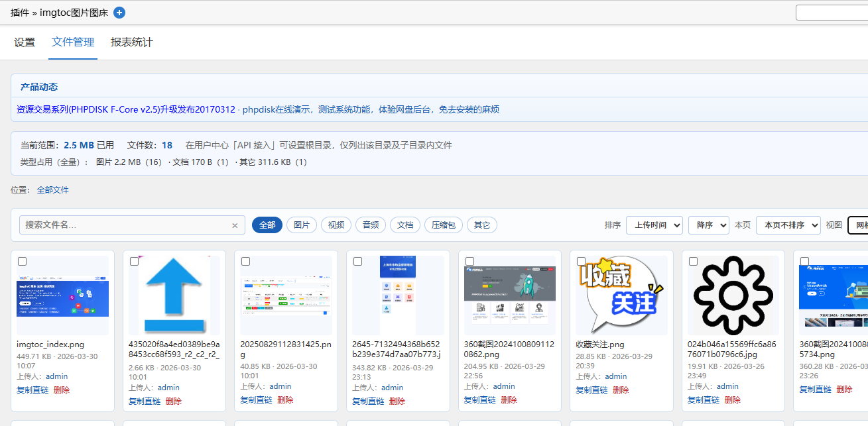This screenshot has height=426, width=868.
Task: Delete 收藏关注.png using its 删除 link
Action: tap(621, 390)
